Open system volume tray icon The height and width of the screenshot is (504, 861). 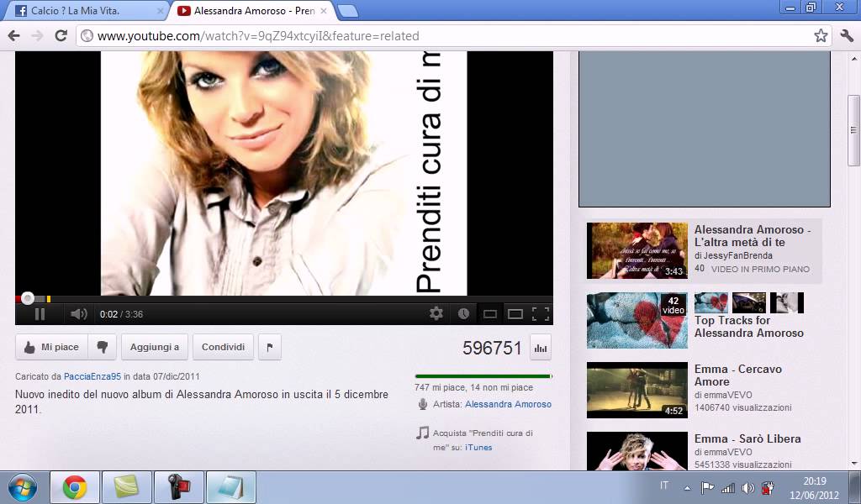coord(747,487)
